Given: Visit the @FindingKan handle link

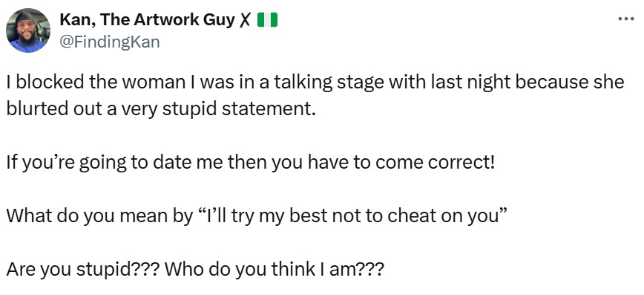Looking at the screenshot, I should (110, 42).
